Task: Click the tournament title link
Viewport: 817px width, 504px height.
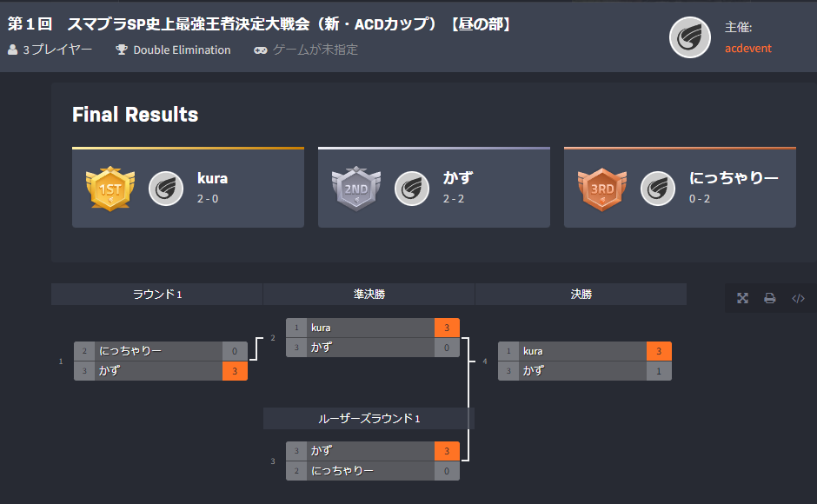Action: click(x=261, y=23)
